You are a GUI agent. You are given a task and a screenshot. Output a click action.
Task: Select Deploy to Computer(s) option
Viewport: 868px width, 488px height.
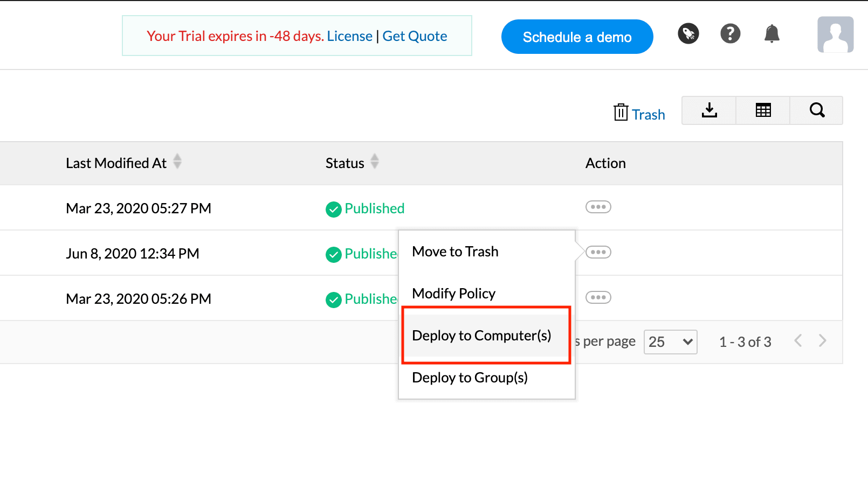coord(481,336)
